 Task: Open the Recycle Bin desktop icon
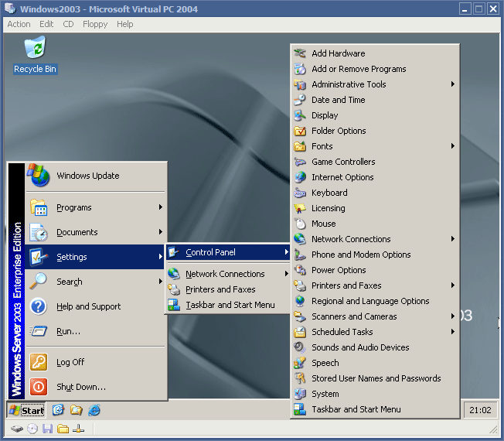pos(35,55)
